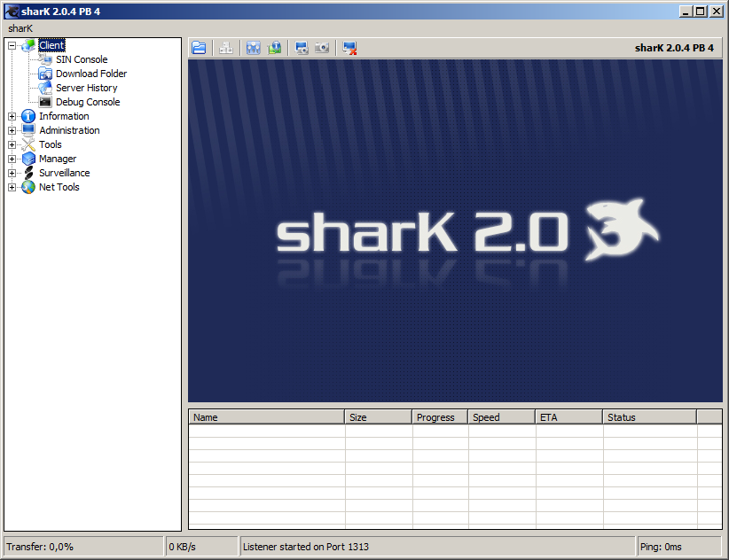729x560 pixels.
Task: Select SIN Console in the tree
Action: [x=82, y=59]
